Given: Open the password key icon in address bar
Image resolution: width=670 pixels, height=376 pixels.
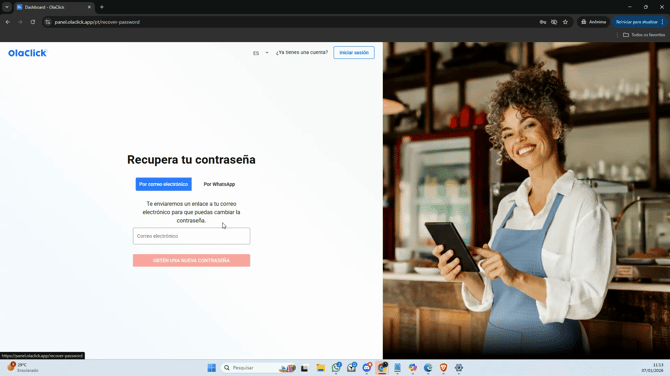Looking at the screenshot, I should (543, 22).
